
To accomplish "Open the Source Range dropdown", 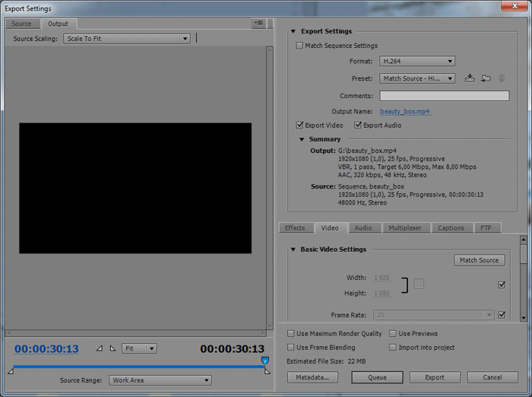I will (x=160, y=380).
